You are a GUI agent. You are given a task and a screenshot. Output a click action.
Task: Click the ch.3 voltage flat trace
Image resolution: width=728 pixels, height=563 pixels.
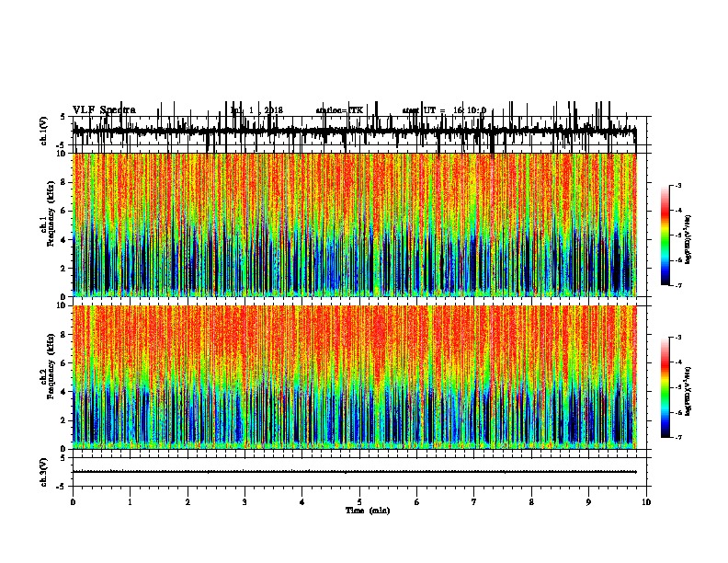(354, 472)
